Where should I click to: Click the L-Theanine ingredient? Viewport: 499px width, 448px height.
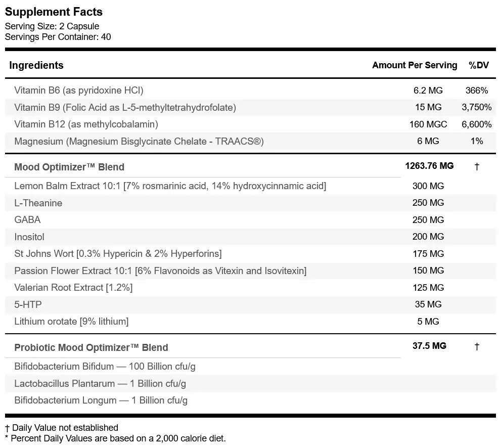(38, 203)
